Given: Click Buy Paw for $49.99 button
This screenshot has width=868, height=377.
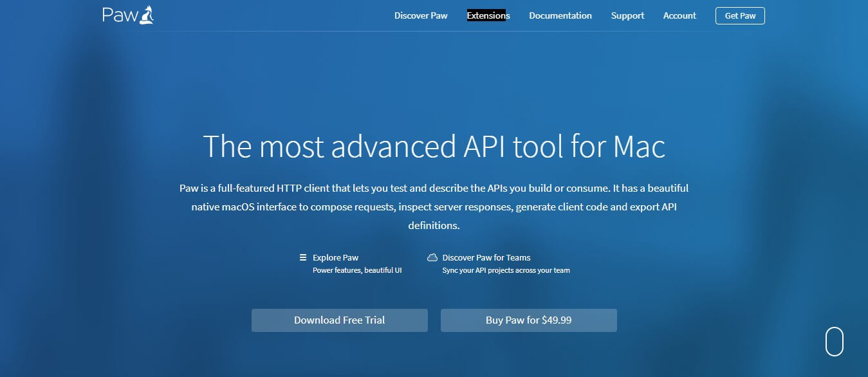Looking at the screenshot, I should pyautogui.click(x=529, y=320).
